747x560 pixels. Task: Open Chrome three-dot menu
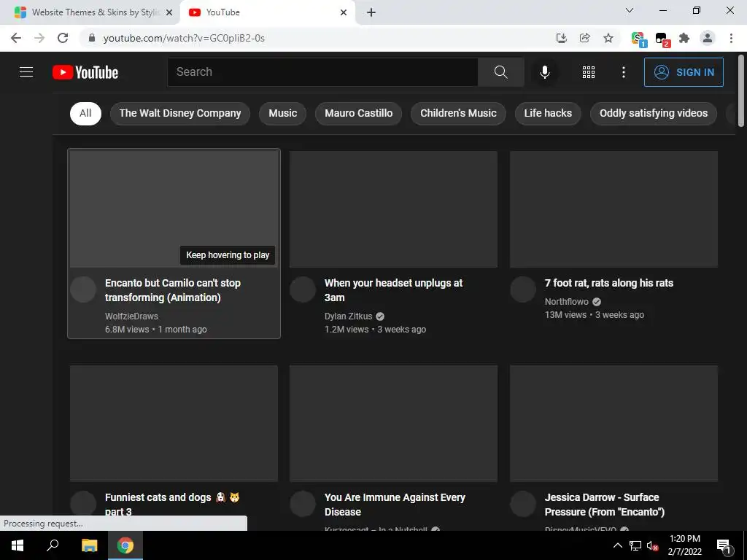coord(731,38)
